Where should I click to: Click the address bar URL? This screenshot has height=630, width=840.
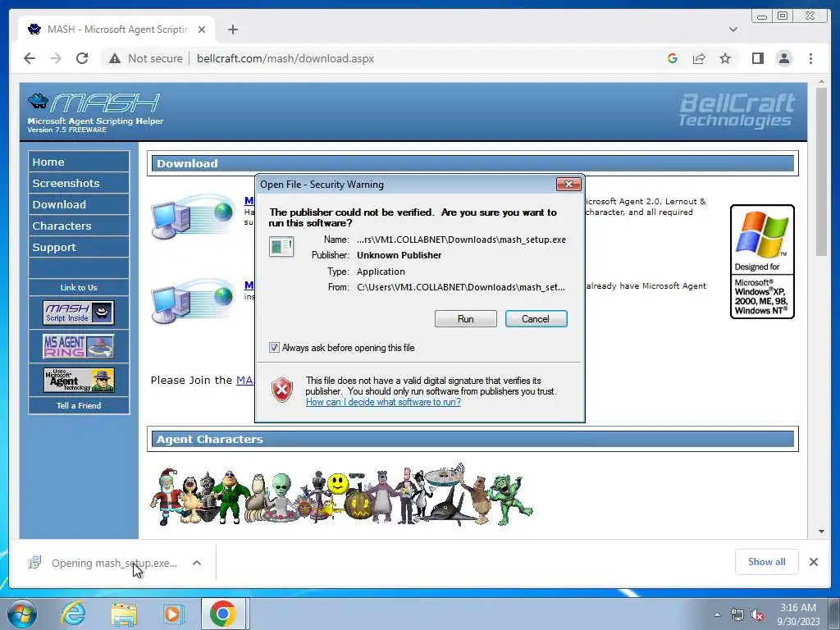285,58
